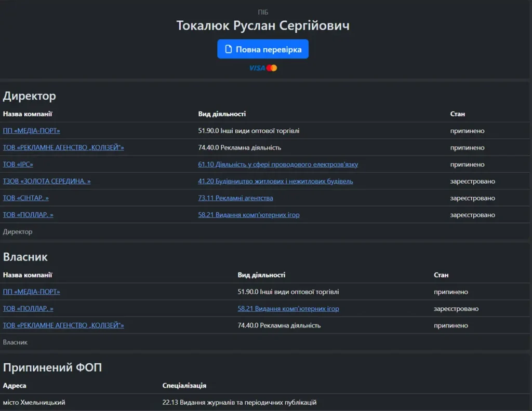Screen dimensions: 532x411
Task: Click the ПІБ label above the name
Action: 263,12
